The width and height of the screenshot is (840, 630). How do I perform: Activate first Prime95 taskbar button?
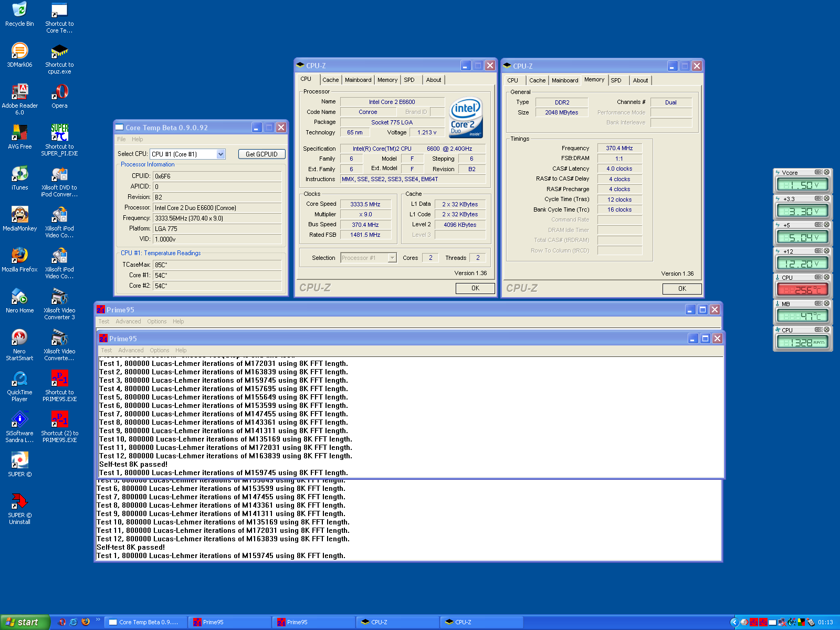click(x=229, y=622)
